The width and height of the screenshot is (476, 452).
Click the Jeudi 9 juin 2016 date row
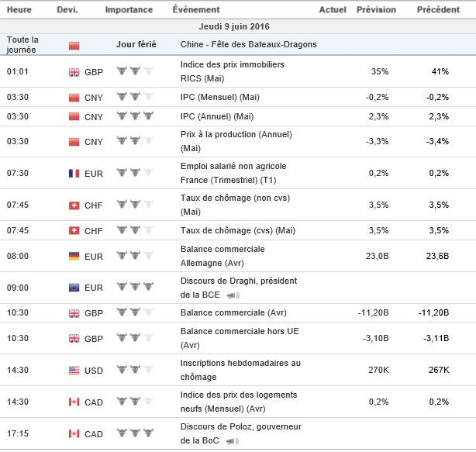[x=238, y=26]
